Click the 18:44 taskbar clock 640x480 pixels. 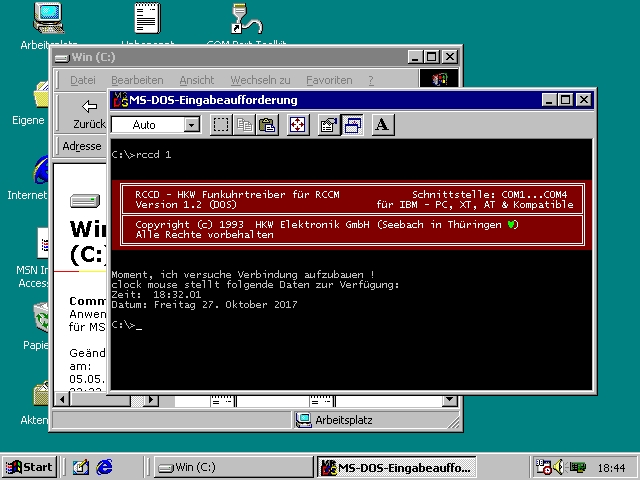pos(611,468)
